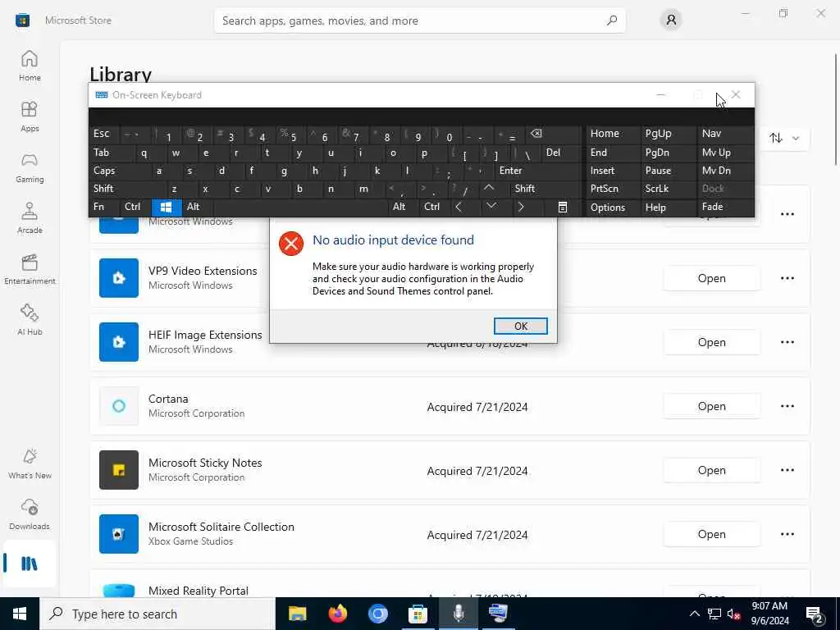Click the Microsoft Sticky Notes app icon
This screenshot has width=840, height=630.
[x=119, y=470]
